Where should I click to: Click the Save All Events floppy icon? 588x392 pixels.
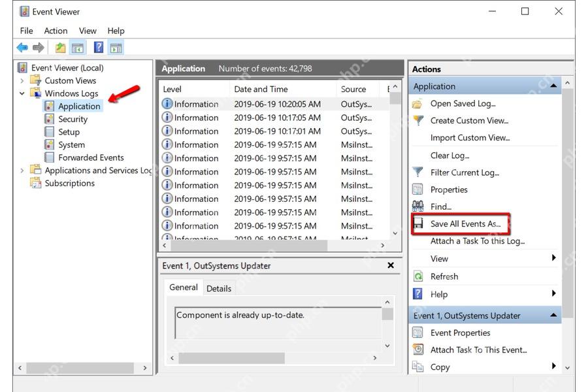417,223
